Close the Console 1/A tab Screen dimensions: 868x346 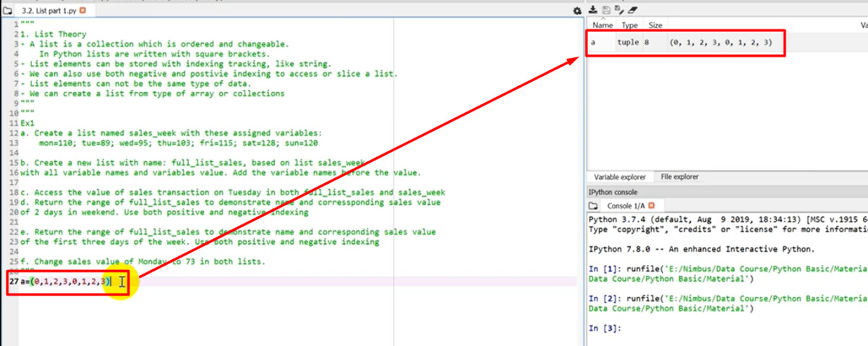pos(650,206)
